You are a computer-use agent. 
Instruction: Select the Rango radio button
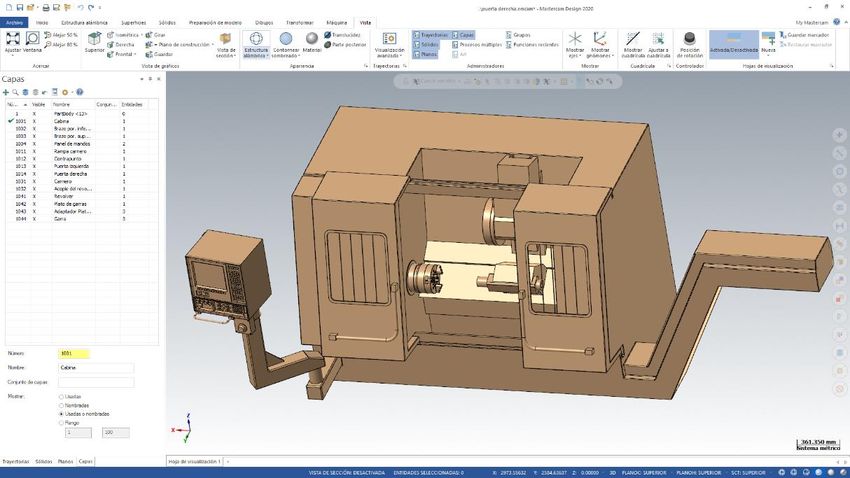61,422
